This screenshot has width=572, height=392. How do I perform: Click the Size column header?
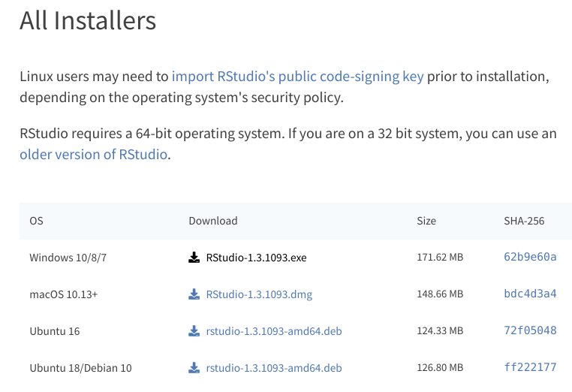tap(426, 221)
